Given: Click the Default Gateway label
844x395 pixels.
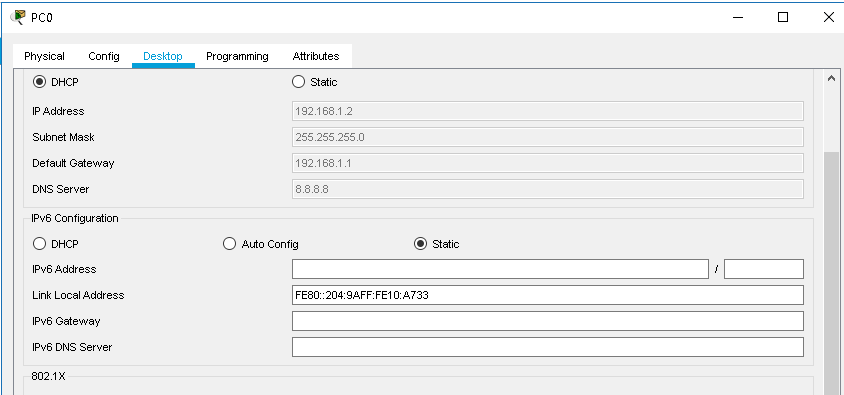Looking at the screenshot, I should click(73, 163).
